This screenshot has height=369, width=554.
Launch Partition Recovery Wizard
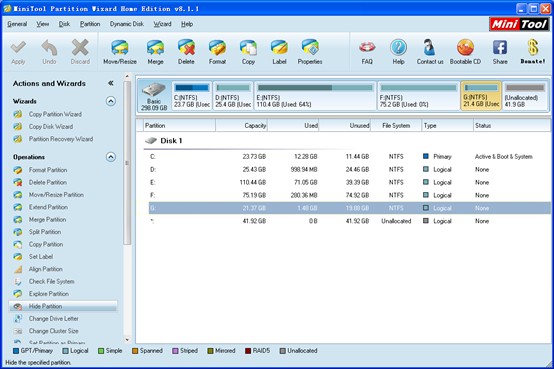61,139
